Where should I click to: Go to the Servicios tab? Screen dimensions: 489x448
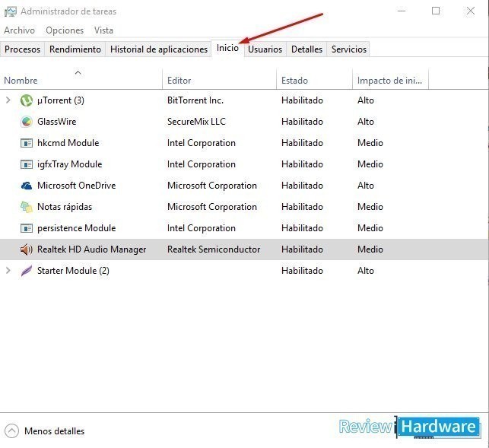[x=349, y=49]
